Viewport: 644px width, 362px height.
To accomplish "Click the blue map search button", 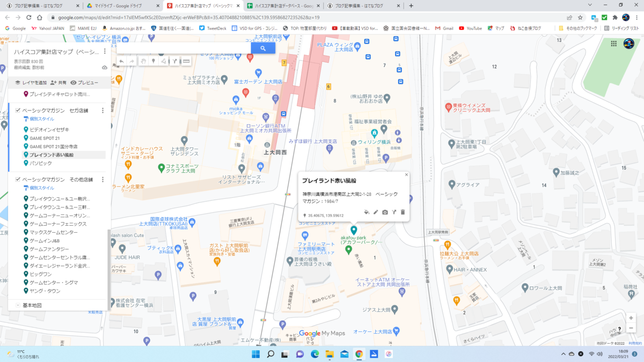I will (x=263, y=48).
